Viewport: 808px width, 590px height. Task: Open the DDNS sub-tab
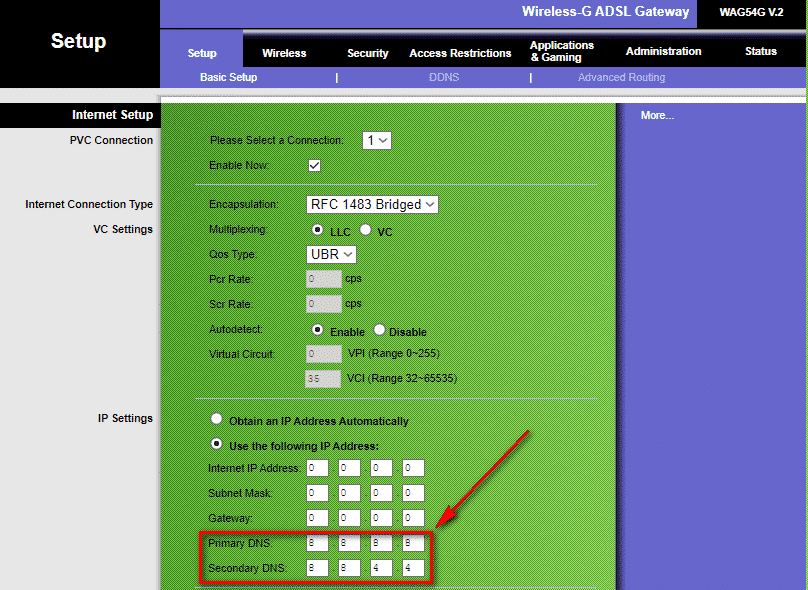(x=444, y=77)
